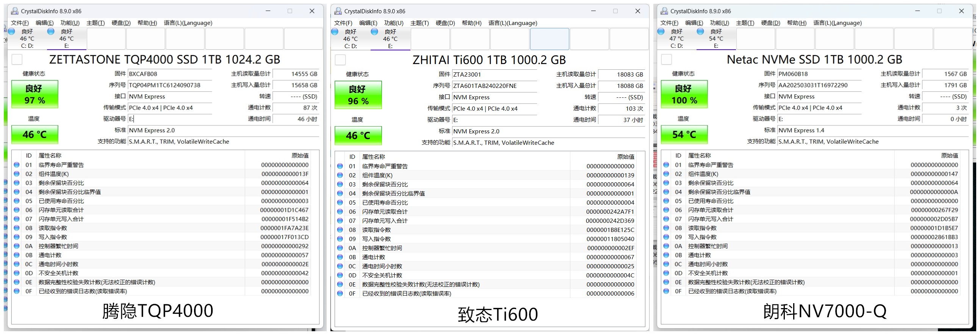Click the square box left of the Netac NVMe SSD title

click(667, 59)
